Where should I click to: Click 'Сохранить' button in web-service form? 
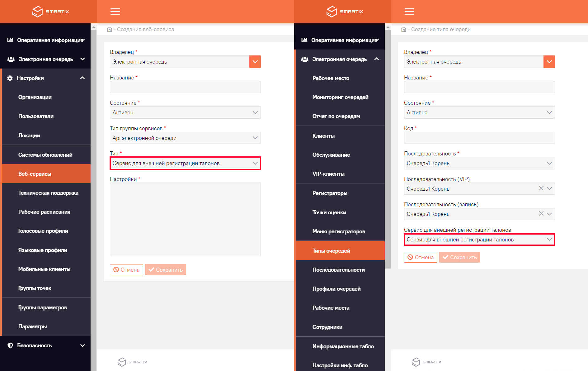[166, 270]
